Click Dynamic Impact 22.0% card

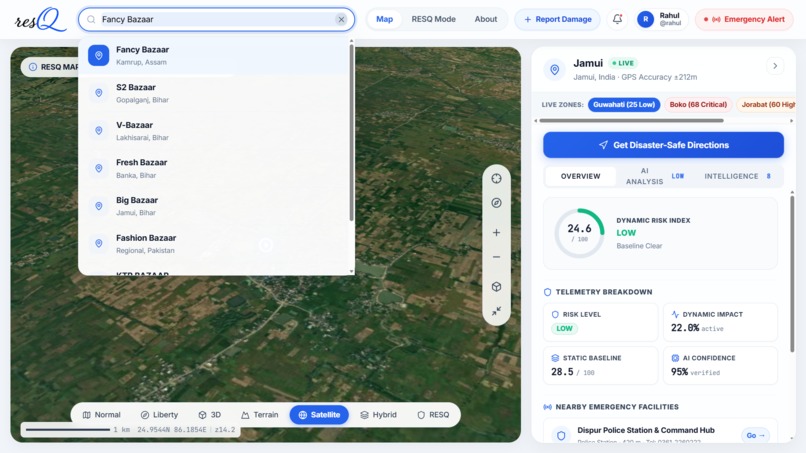coord(720,322)
